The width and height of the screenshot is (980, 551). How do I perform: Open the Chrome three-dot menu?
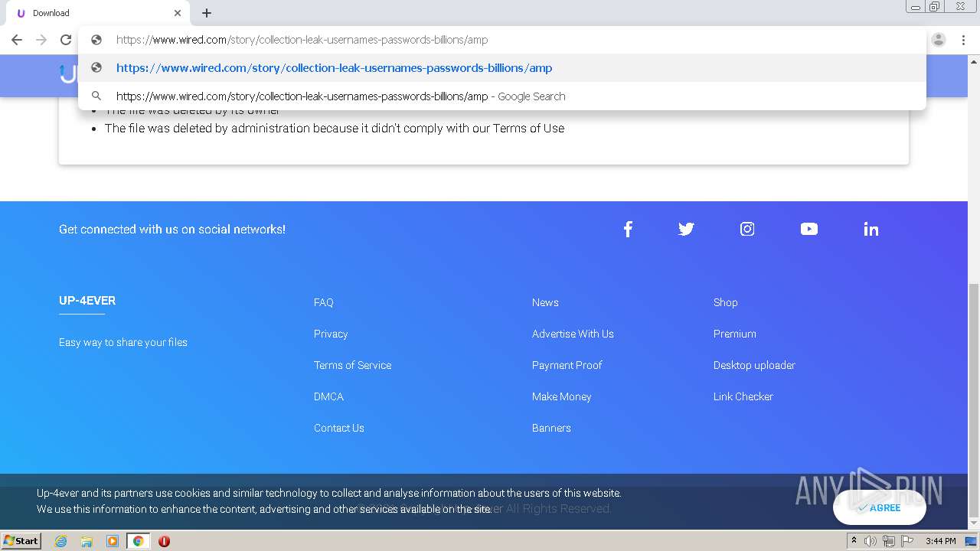(963, 40)
